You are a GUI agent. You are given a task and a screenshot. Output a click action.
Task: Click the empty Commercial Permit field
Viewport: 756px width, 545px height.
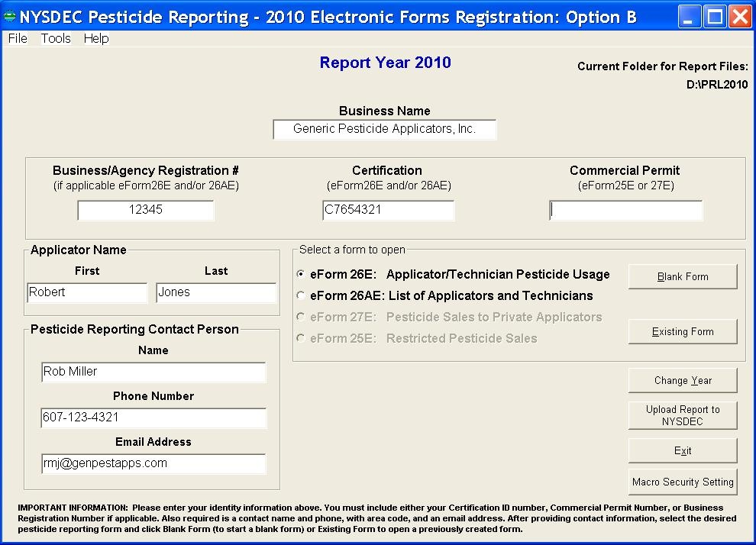tap(626, 210)
